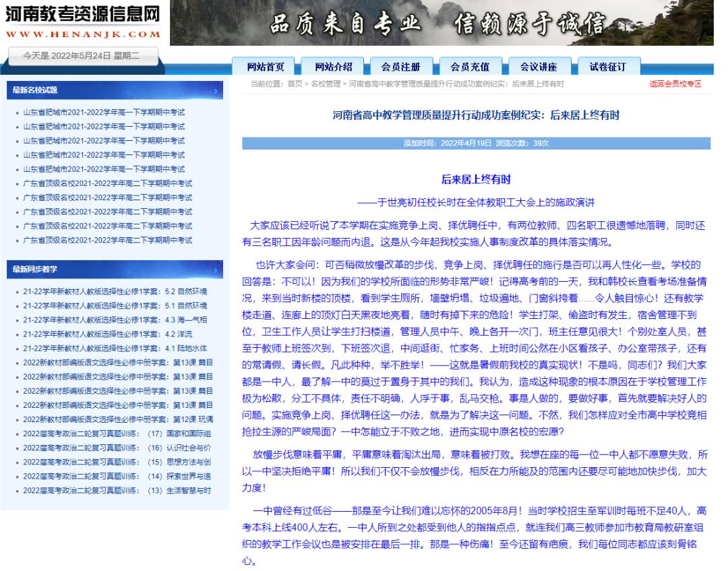
Task: Click the red 返回会员校专区 link
Action: point(675,84)
